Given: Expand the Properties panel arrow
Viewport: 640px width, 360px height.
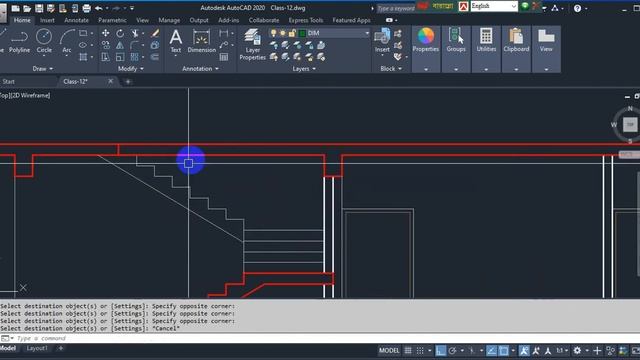Looking at the screenshot, I should [x=426, y=69].
